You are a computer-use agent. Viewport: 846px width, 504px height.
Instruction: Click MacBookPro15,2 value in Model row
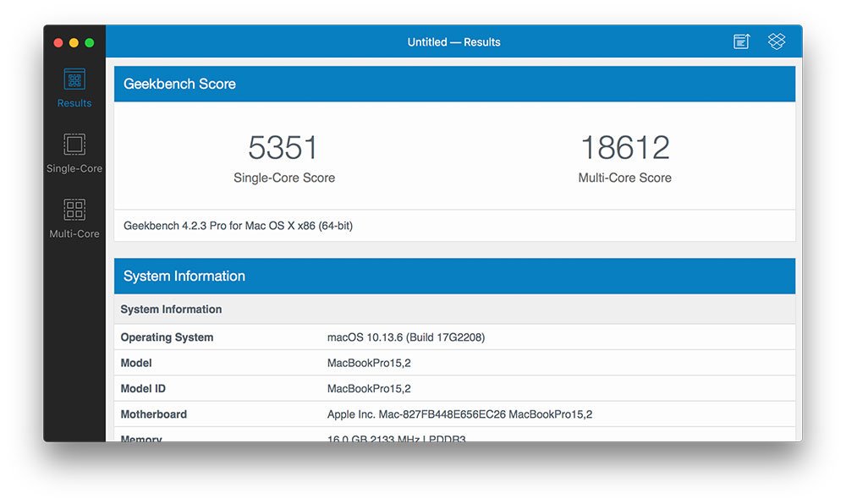[369, 364]
